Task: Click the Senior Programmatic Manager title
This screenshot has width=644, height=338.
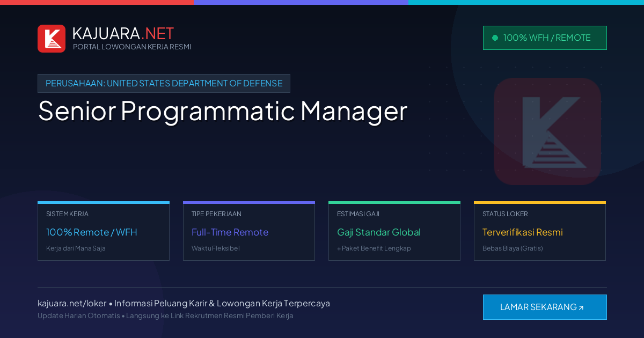Action: pos(223,111)
